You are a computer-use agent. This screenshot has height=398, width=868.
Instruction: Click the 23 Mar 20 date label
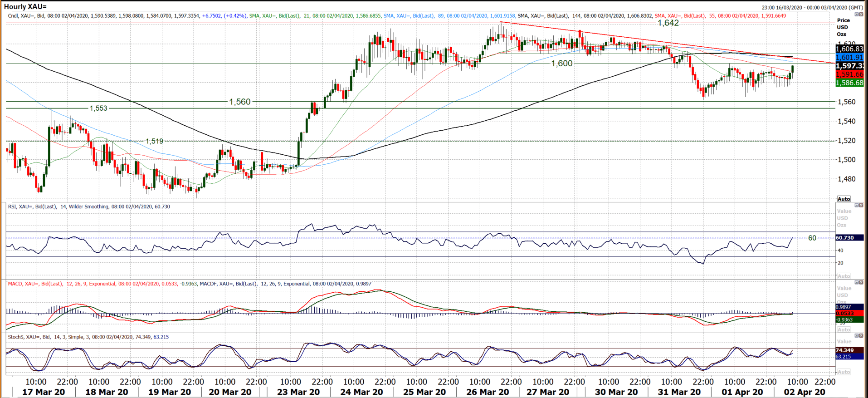[298, 392]
